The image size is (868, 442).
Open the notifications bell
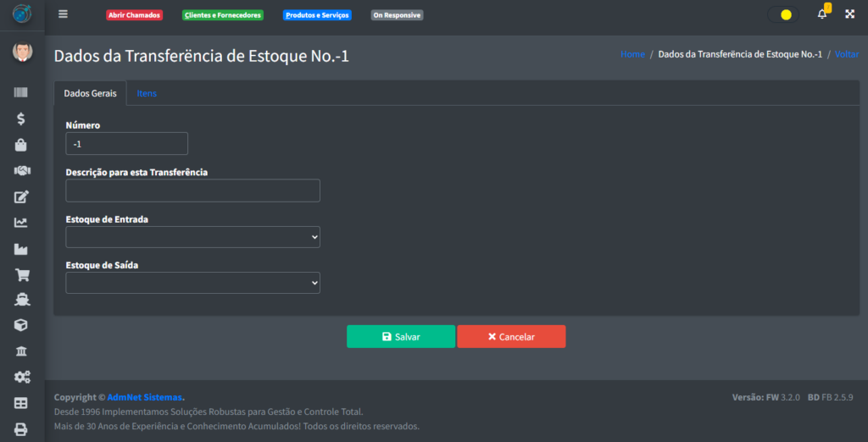[x=821, y=14]
